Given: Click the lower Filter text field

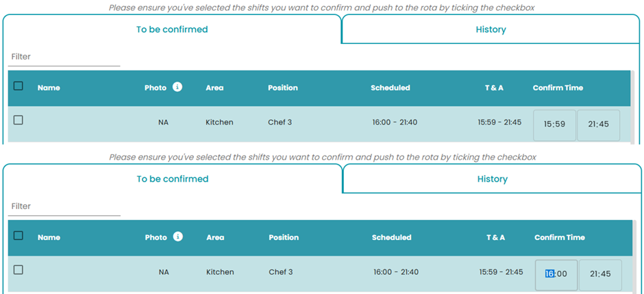Looking at the screenshot, I should pos(64,206).
